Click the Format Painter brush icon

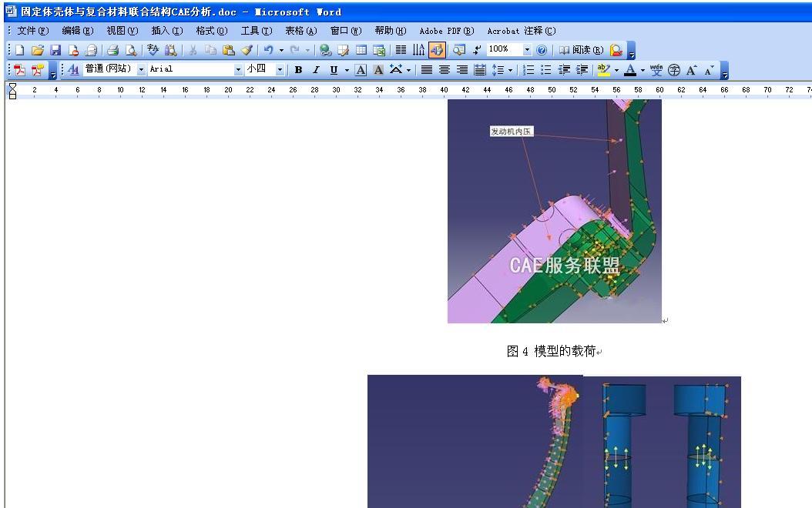[247, 50]
